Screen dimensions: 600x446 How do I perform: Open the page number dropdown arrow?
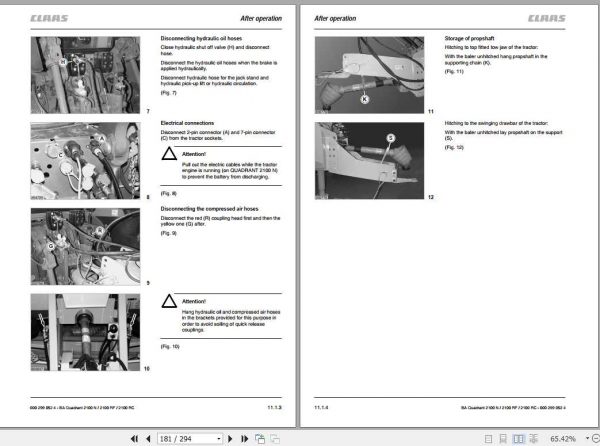click(x=219, y=439)
